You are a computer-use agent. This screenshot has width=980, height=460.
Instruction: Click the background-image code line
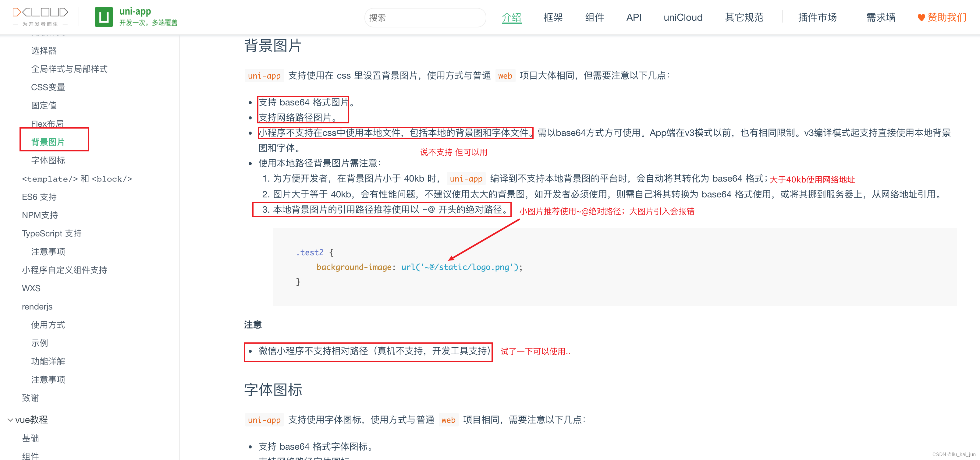(x=419, y=267)
